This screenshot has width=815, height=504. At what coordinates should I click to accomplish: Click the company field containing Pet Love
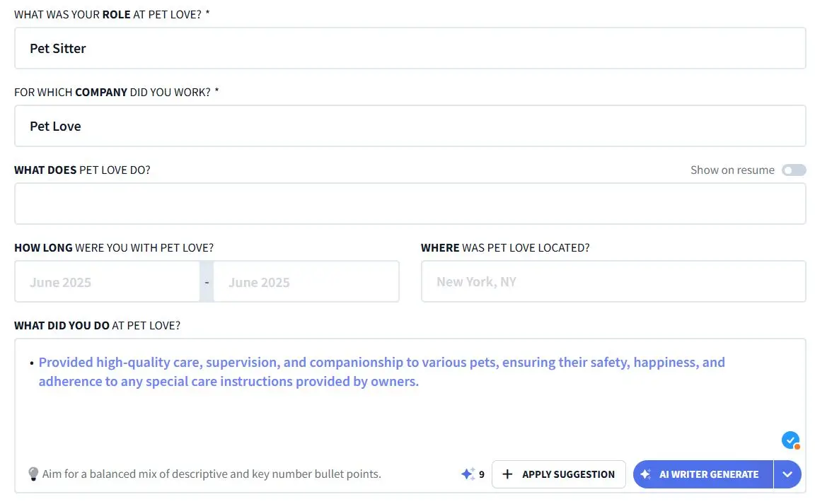click(410, 127)
